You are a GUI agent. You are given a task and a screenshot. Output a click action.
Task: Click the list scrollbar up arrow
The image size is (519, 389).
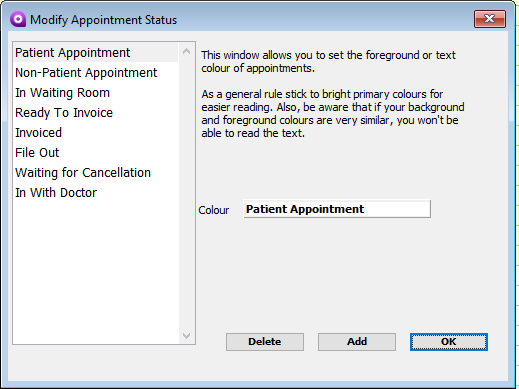(x=187, y=51)
